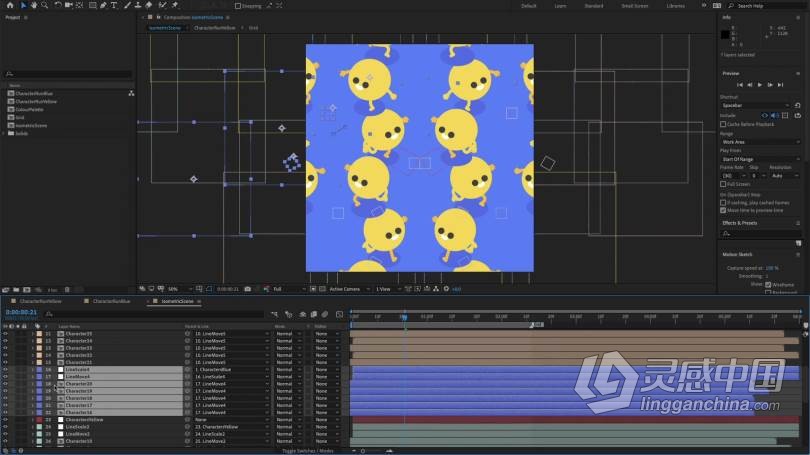Toggle Cache Before Playback checkbox

(723, 124)
